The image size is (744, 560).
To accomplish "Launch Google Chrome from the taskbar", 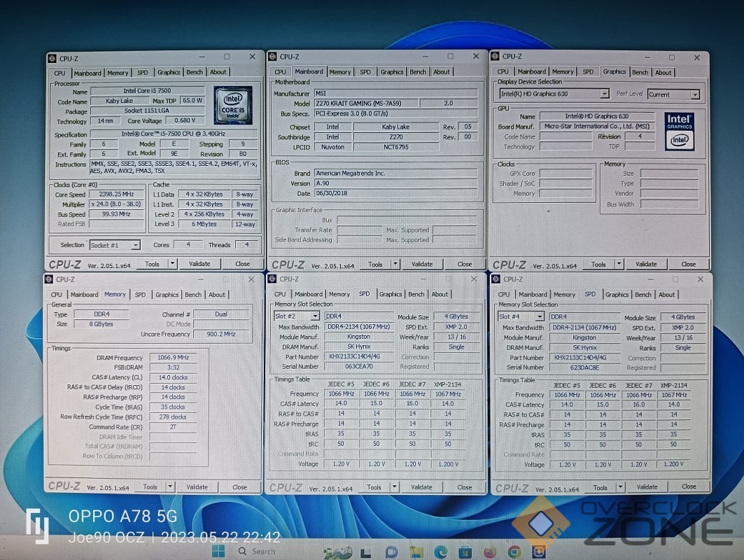I will tap(514, 552).
